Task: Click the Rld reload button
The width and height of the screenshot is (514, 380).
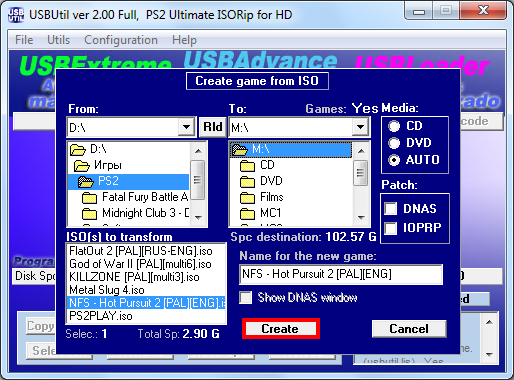Action: pyautogui.click(x=212, y=127)
